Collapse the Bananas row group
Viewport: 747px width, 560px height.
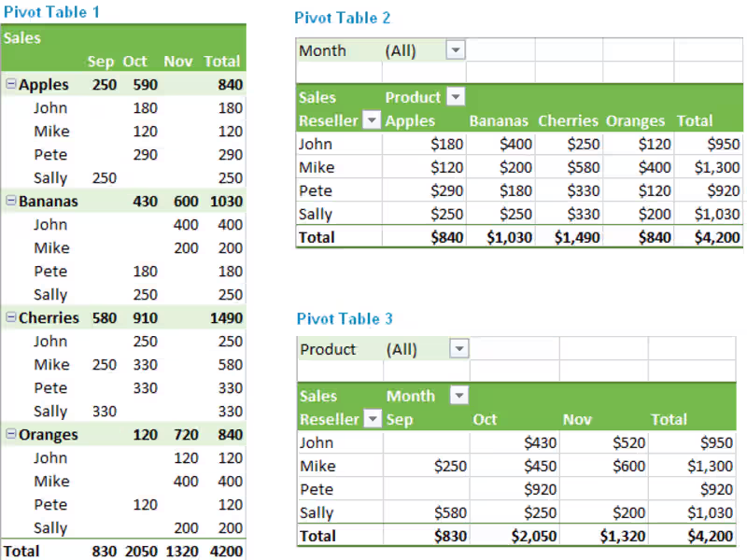tap(10, 202)
